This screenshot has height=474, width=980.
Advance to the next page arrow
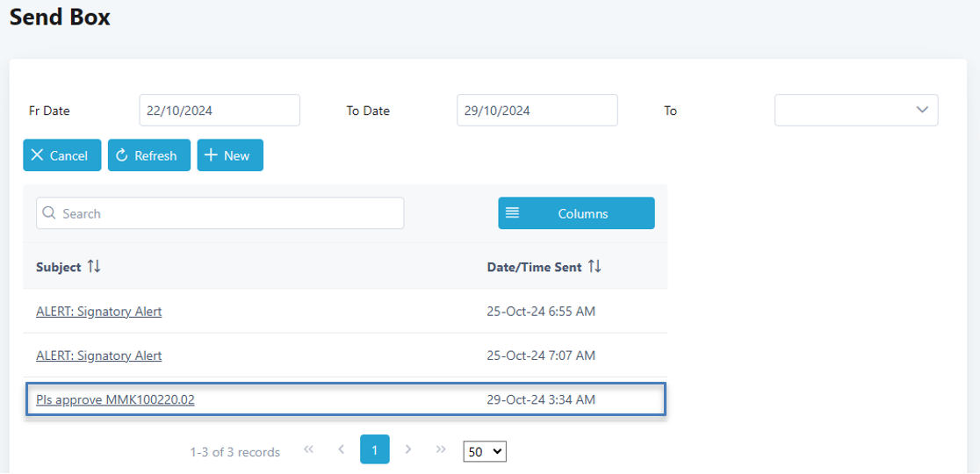408,449
